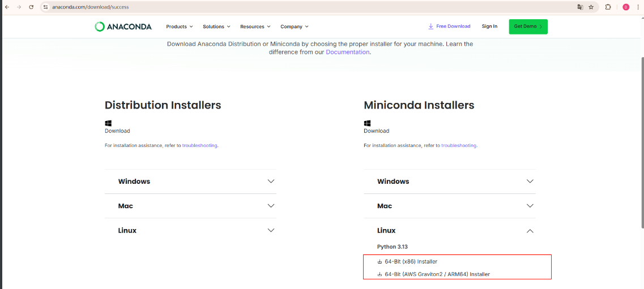Viewport: 644px width, 289px height.
Task: Collapse Linux under Miniconda Installers
Action: 450,231
